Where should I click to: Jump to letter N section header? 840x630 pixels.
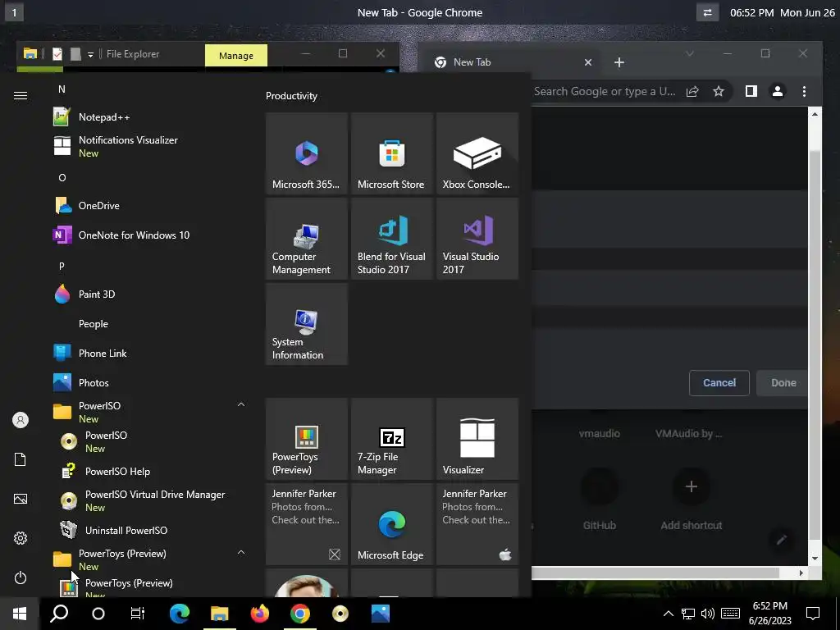[62, 89]
